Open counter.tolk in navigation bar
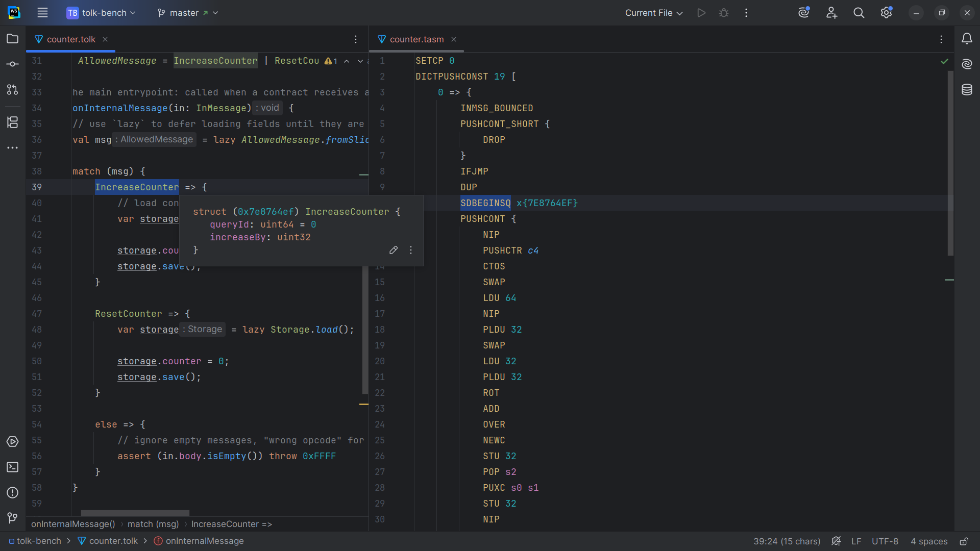Viewport: 980px width, 551px height. pyautogui.click(x=108, y=541)
